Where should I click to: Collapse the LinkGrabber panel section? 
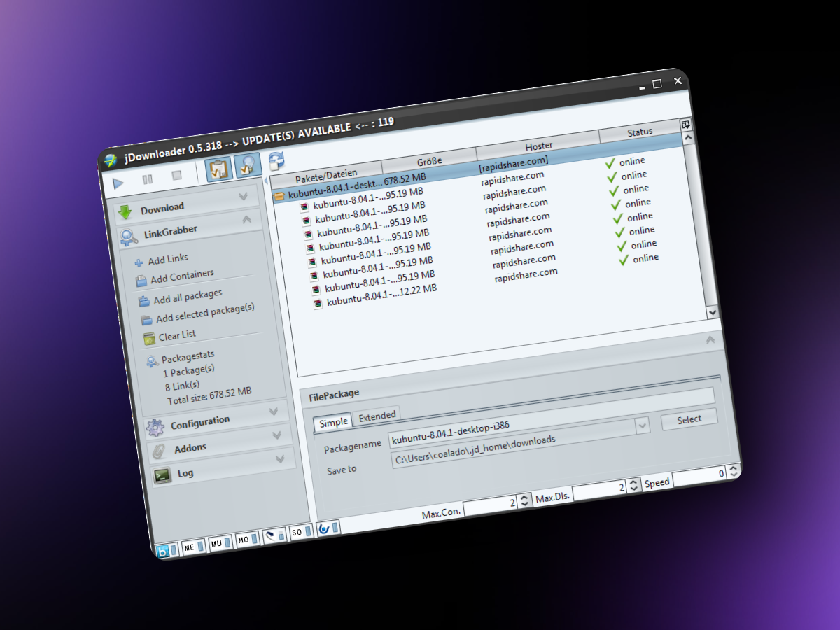[x=247, y=219]
